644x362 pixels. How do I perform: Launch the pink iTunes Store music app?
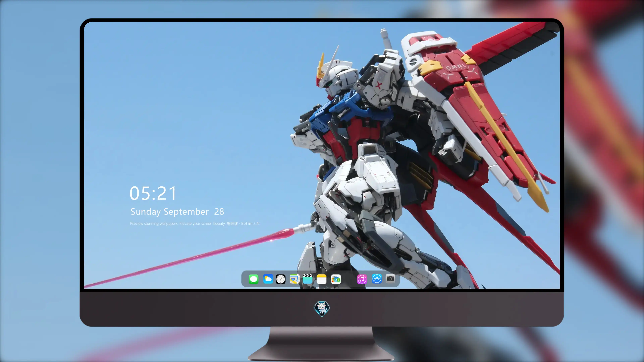(x=362, y=279)
